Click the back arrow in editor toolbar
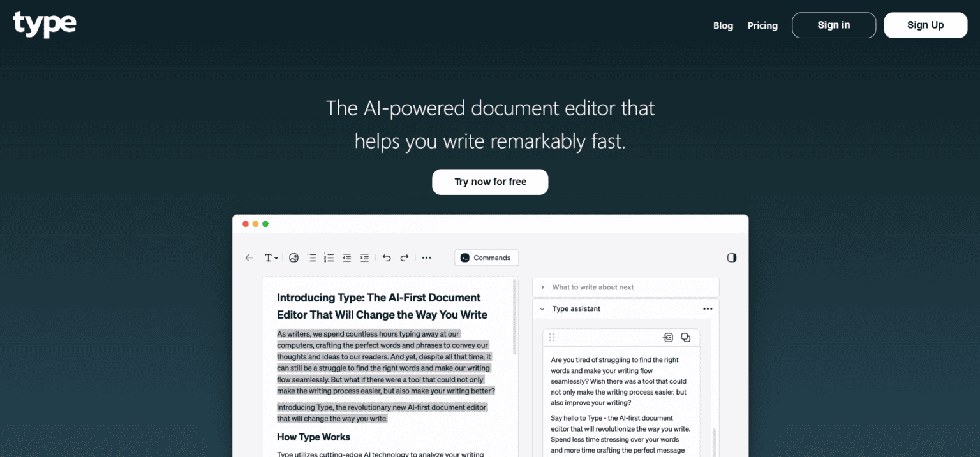 coord(249,258)
